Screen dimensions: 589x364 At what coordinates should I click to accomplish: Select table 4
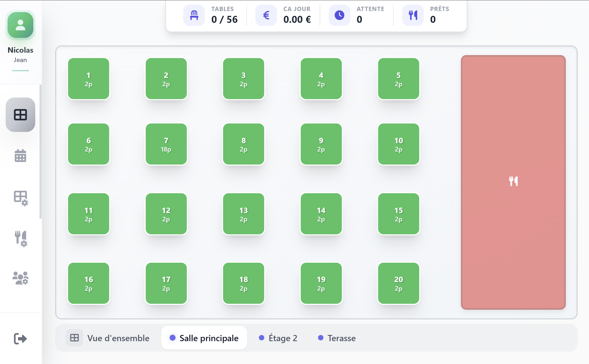click(321, 79)
